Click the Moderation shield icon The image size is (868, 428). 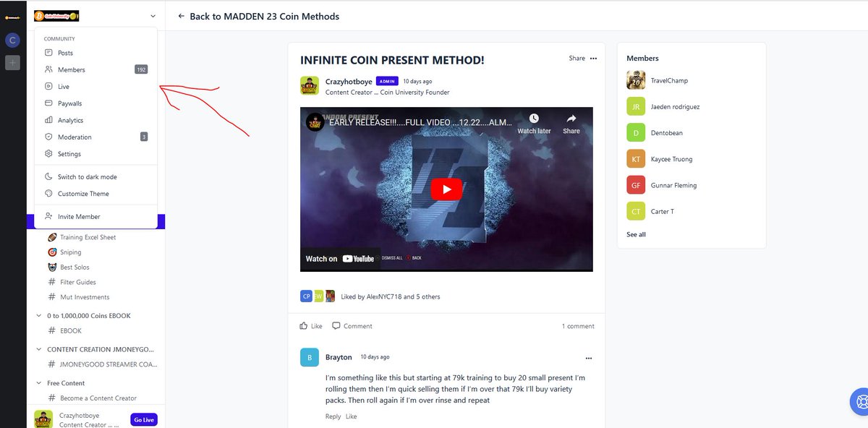[x=48, y=137]
